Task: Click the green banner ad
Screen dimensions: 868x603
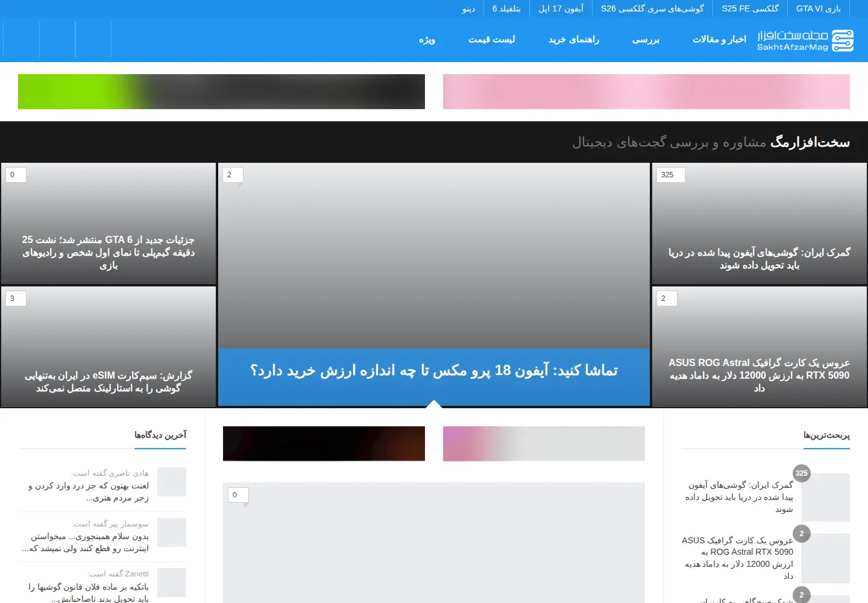Action: click(221, 92)
